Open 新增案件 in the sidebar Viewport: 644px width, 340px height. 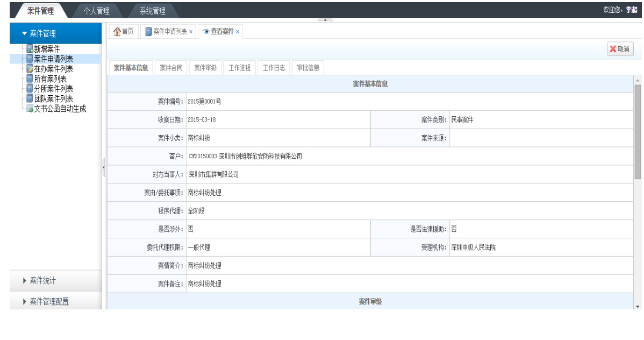[47, 49]
